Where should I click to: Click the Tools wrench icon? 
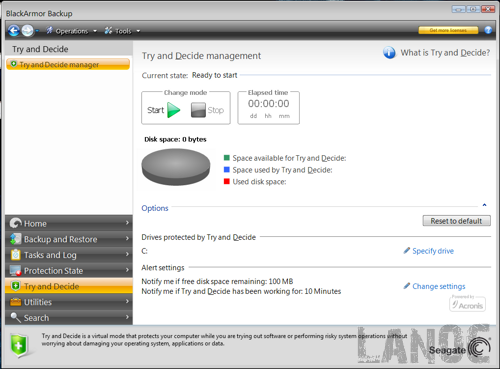[x=108, y=31]
